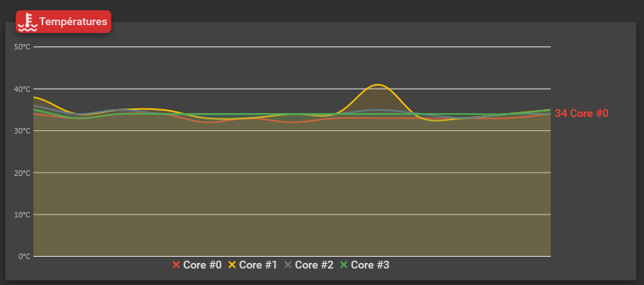Toggle Core #1 yellow X legend marker
Viewport: 644px width, 285px height.
click(232, 265)
